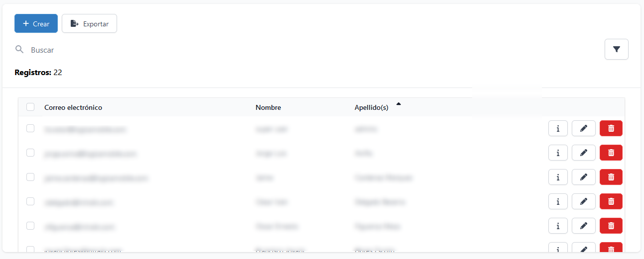Click the search magnifier icon
644x259 pixels.
19,50
